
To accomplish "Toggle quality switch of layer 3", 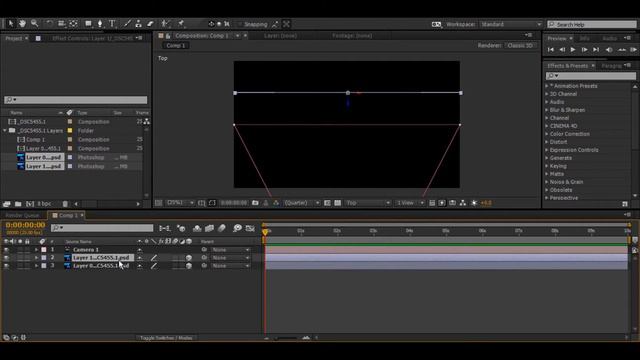I will click(153, 266).
